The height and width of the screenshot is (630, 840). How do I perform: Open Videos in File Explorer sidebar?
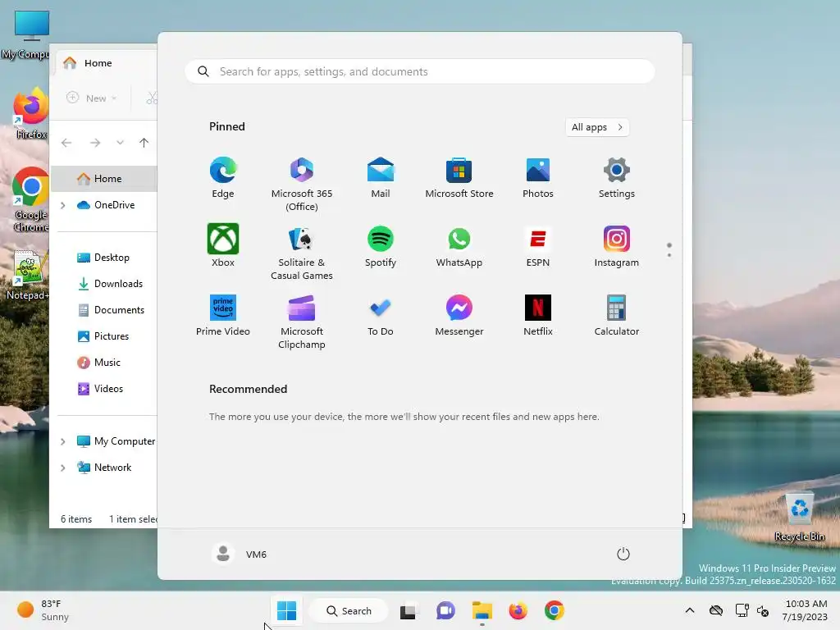click(100, 388)
